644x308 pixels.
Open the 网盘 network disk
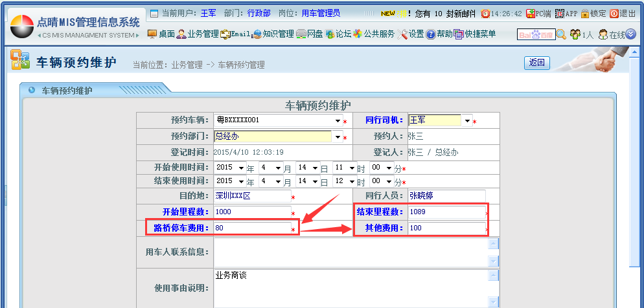click(x=310, y=34)
